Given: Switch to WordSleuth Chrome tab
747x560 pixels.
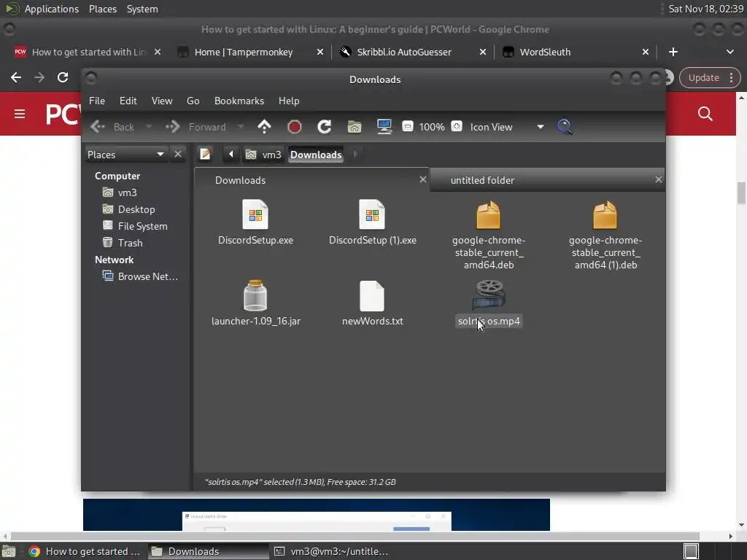Looking at the screenshot, I should pos(545,52).
